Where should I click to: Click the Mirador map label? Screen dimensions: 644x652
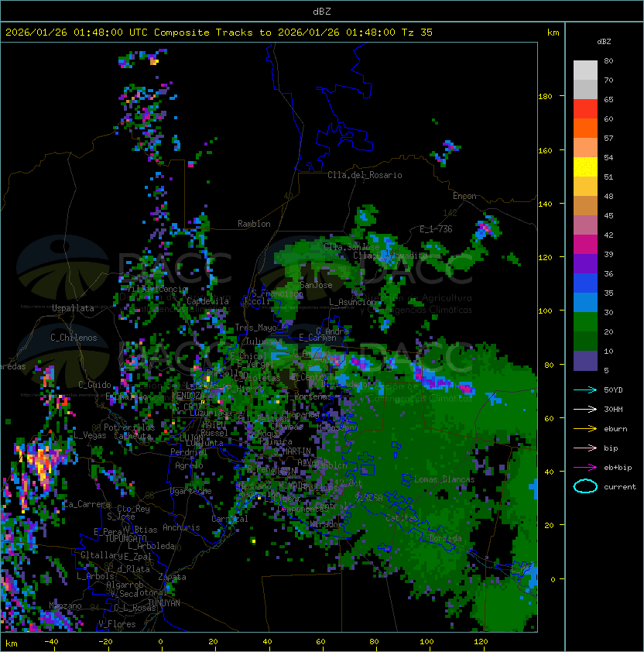pos(326,524)
